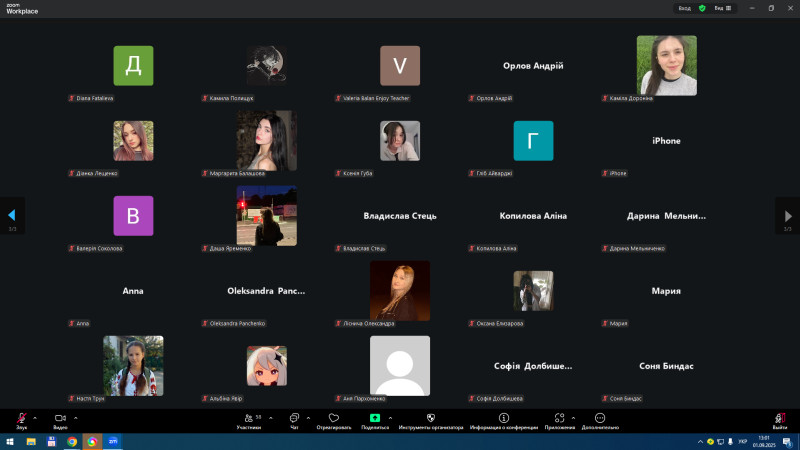Open the Apps (Приложения) icon

559,418
